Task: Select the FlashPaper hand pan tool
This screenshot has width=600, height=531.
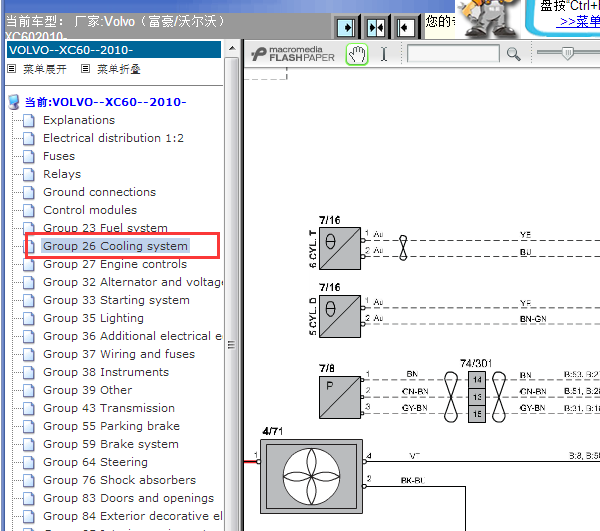Action: click(x=357, y=54)
